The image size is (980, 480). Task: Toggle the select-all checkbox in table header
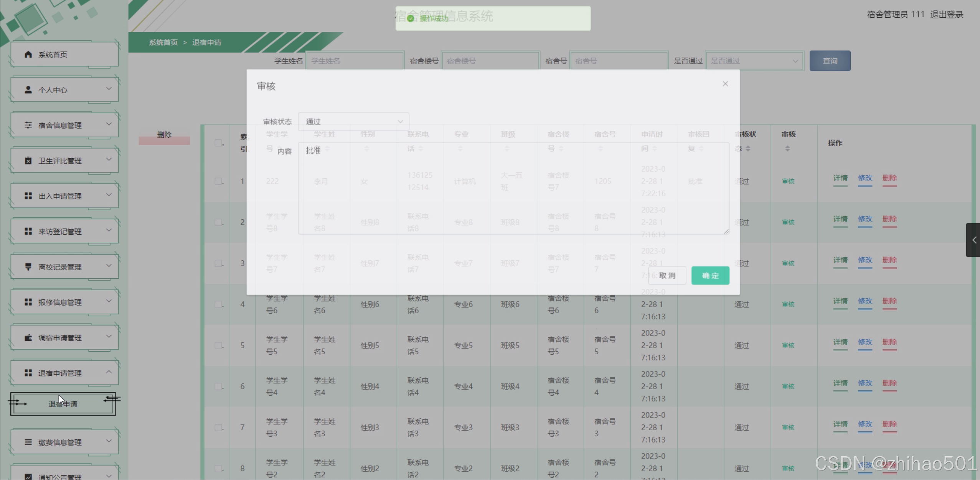coord(218,143)
